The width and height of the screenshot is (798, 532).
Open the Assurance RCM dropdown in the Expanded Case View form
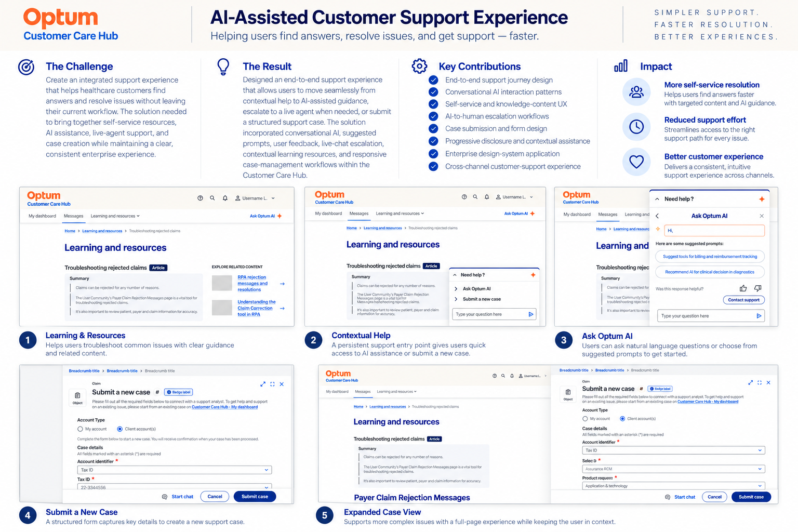(673, 469)
